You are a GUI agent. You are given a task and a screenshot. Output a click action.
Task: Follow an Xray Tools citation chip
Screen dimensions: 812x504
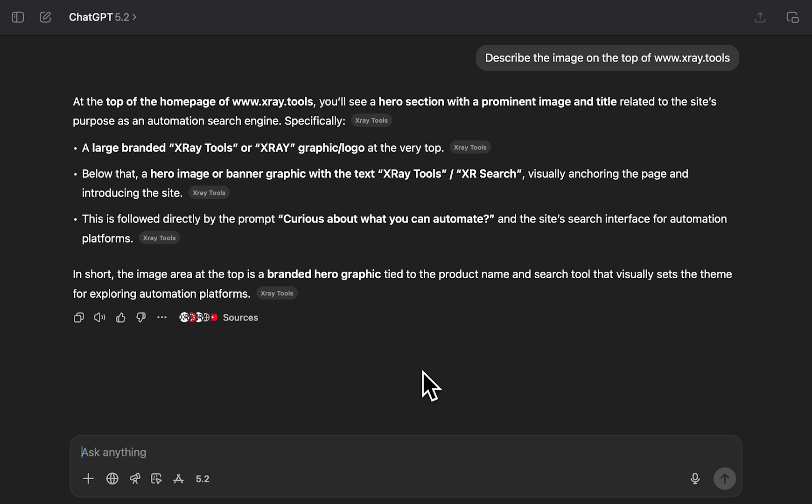tap(371, 120)
